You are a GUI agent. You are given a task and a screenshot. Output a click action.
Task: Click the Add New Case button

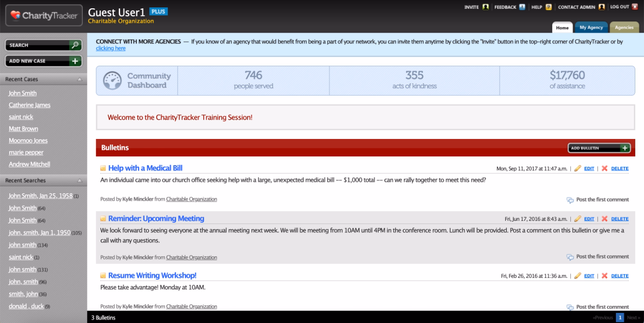tap(43, 61)
